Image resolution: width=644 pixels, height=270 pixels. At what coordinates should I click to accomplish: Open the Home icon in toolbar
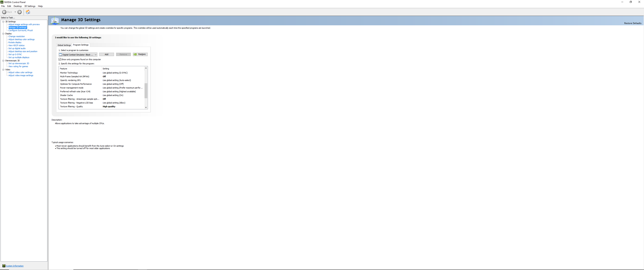pyautogui.click(x=28, y=12)
